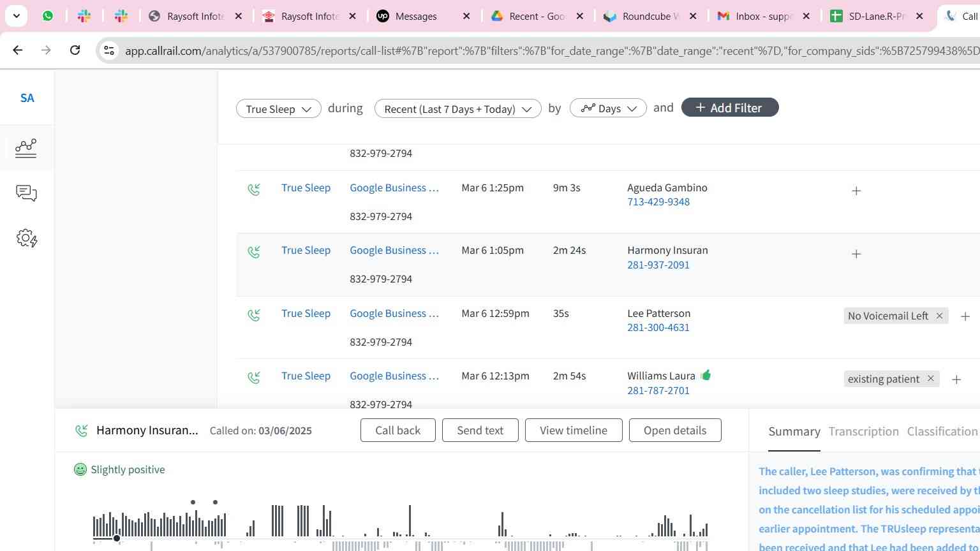Click the browser address bar URL
The height and width of the screenshot is (551, 980).
(552, 50)
